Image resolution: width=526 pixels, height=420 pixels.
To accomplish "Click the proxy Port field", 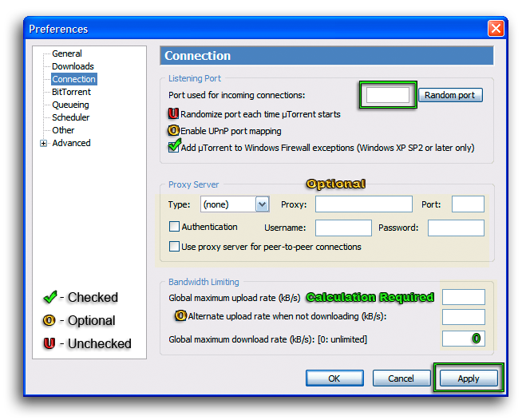I will click(x=468, y=204).
